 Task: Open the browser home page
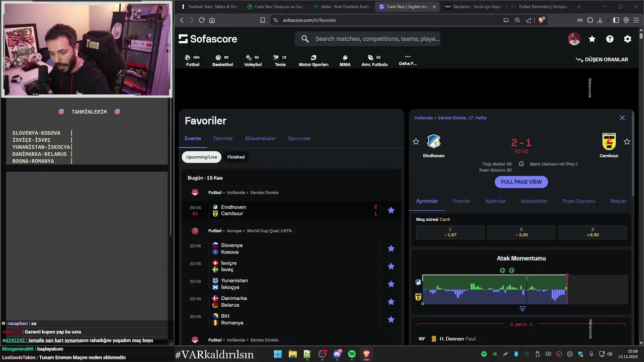pyautogui.click(x=212, y=20)
